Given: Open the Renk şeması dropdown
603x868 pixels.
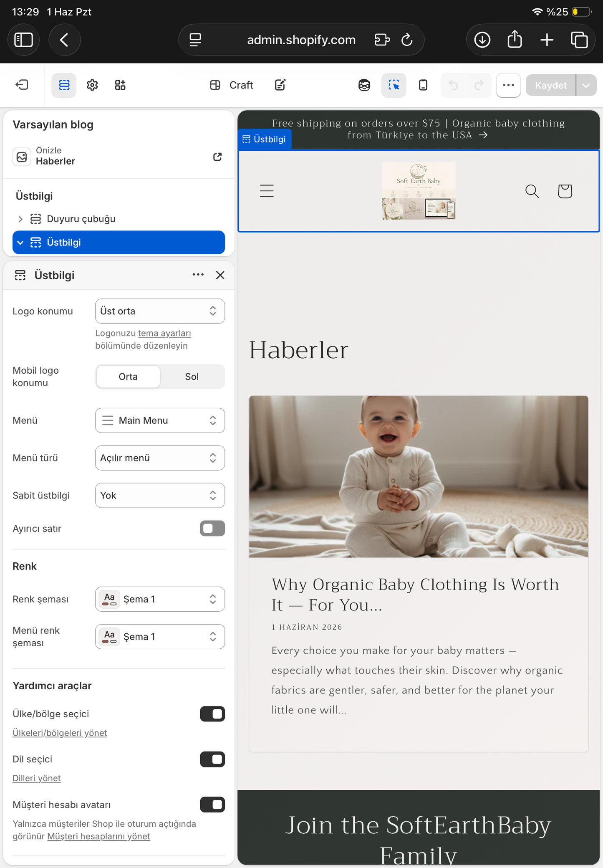Looking at the screenshot, I should coord(160,599).
